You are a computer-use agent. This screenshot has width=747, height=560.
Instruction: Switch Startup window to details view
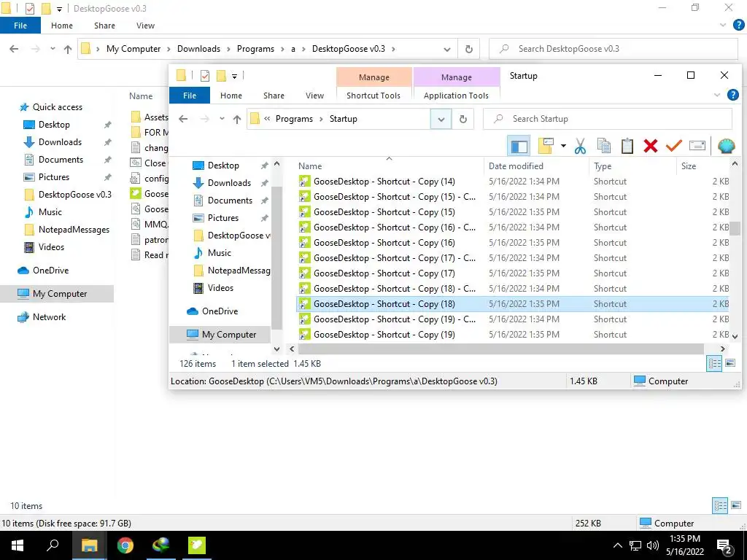point(715,364)
